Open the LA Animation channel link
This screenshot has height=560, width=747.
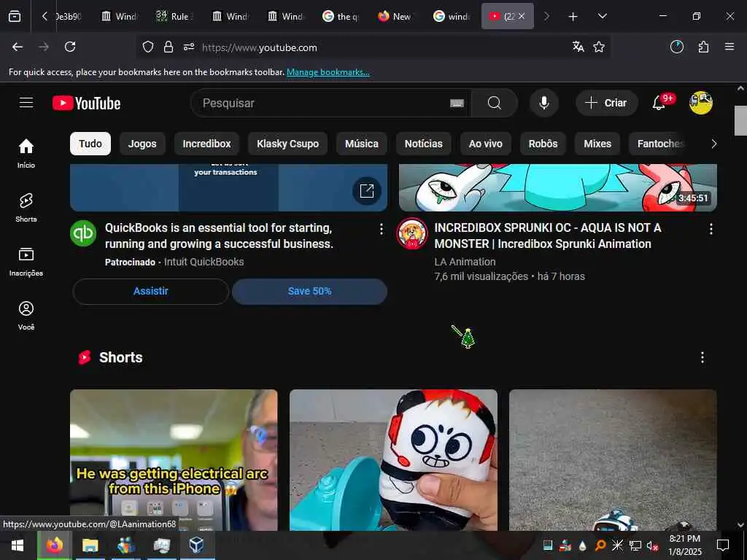(465, 262)
